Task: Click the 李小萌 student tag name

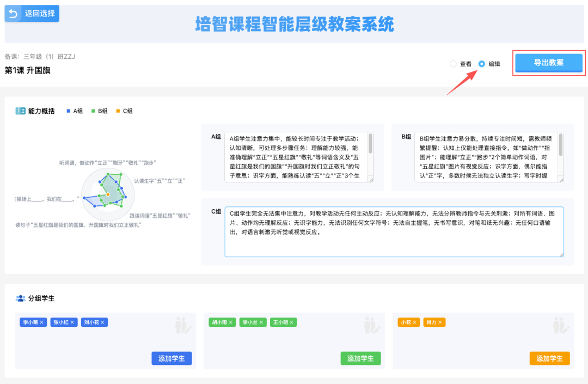Action: 30,322
